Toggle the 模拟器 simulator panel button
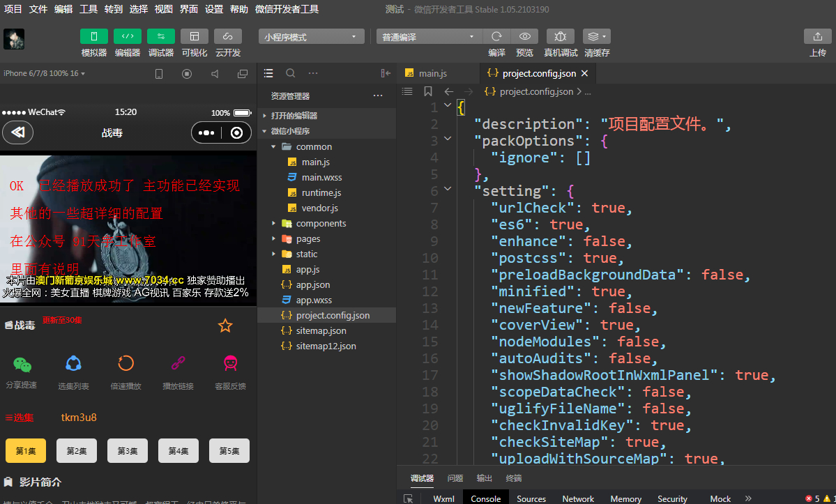Viewport: 836px width, 504px height. pyautogui.click(x=94, y=36)
